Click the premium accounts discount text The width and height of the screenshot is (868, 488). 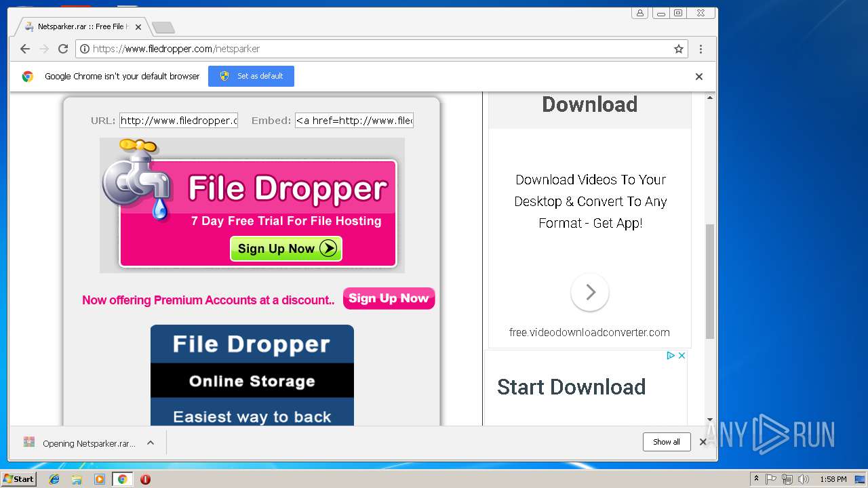click(x=208, y=300)
